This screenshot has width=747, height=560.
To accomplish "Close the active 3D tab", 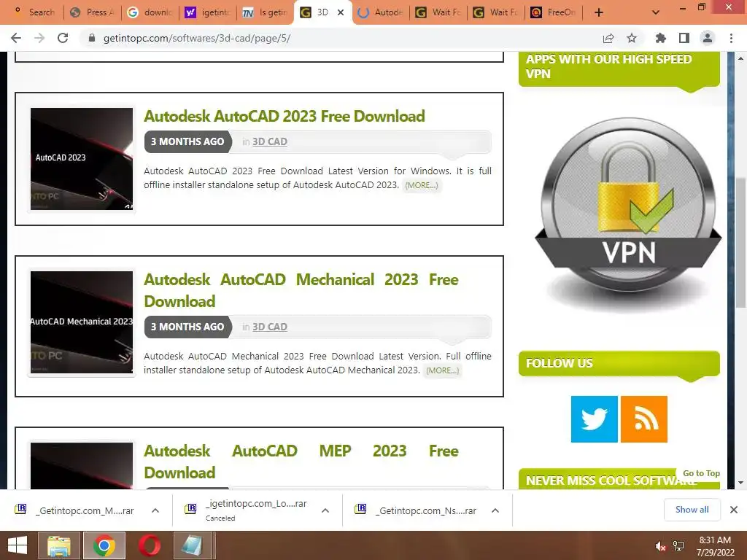I will 341,12.
